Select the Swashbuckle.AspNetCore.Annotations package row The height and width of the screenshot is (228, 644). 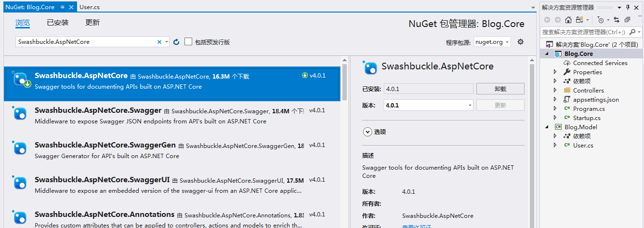172,218
